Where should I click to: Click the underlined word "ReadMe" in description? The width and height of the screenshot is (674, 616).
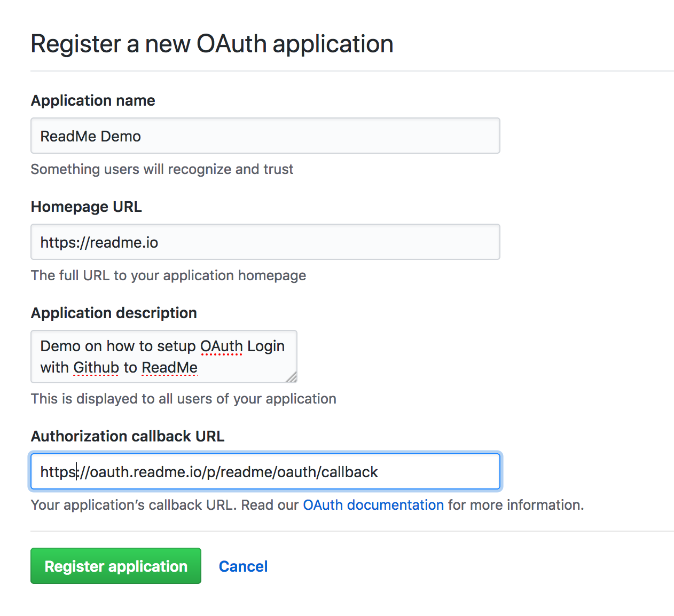[x=170, y=368]
